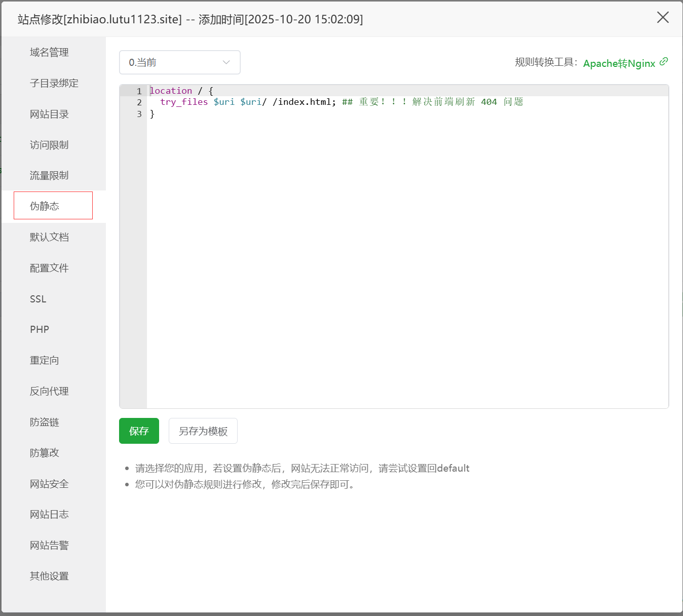
Task: Open 网站日志 sidebar item
Action: pyautogui.click(x=49, y=514)
